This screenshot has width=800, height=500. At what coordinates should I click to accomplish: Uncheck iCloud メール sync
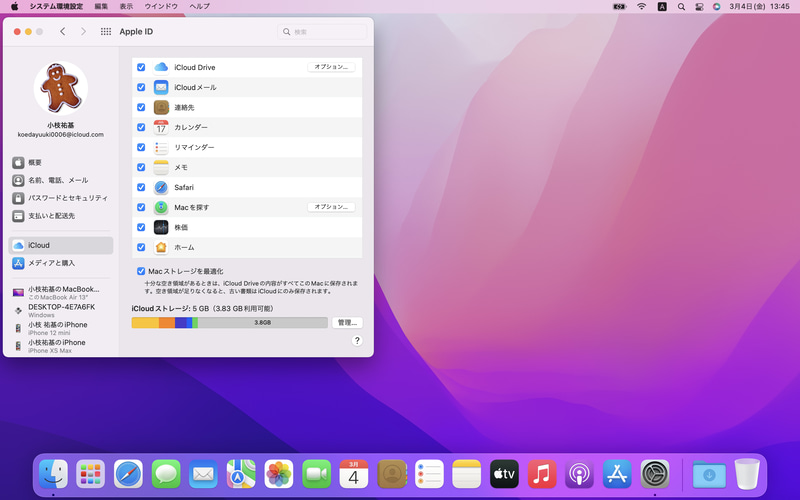141,87
